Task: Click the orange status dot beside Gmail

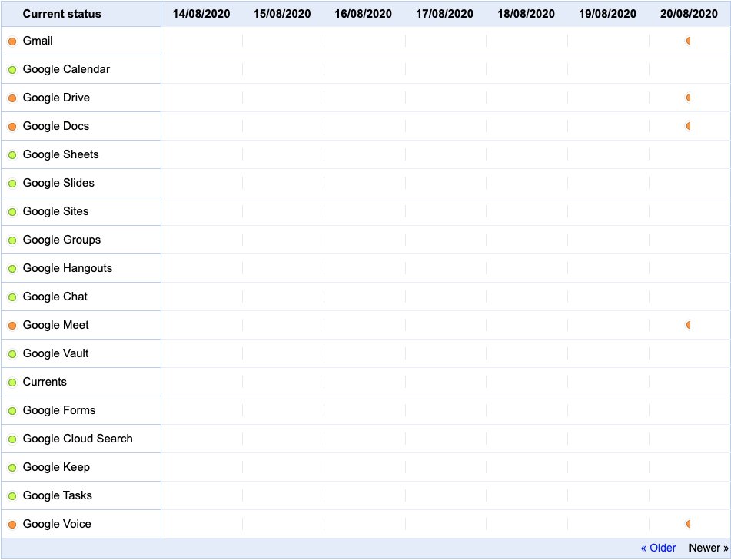Action: pyautogui.click(x=12, y=41)
